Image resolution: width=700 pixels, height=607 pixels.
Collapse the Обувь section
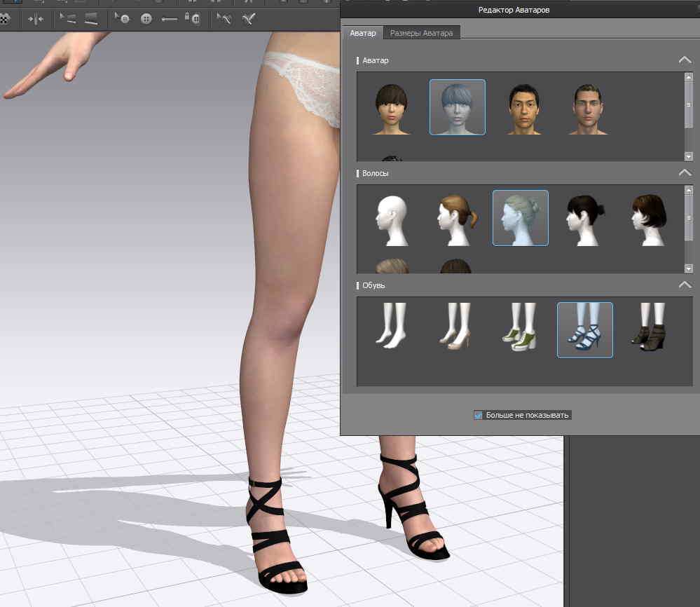pyautogui.click(x=685, y=285)
